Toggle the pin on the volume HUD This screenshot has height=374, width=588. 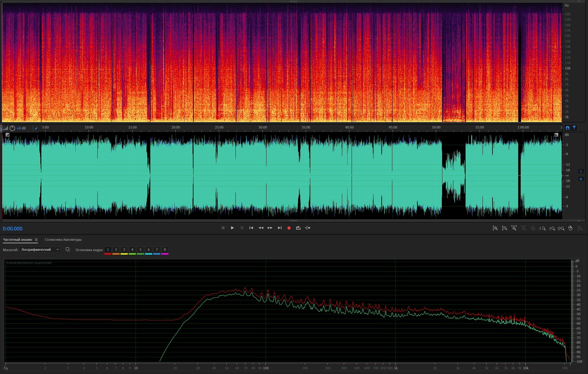(x=36, y=128)
